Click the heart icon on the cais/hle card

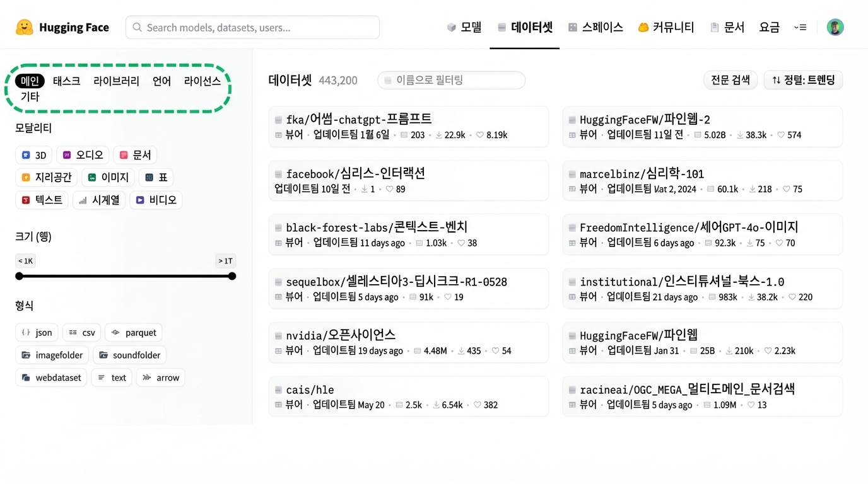pyautogui.click(x=477, y=405)
